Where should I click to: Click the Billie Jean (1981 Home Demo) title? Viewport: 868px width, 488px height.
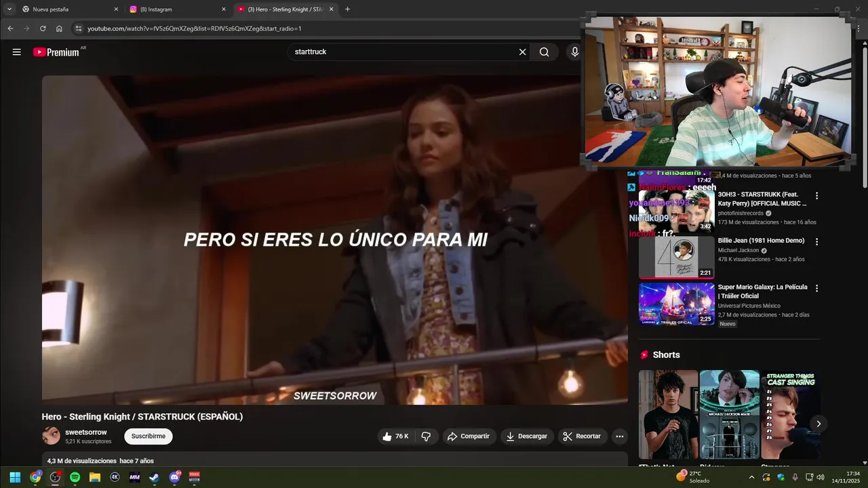[x=761, y=241]
